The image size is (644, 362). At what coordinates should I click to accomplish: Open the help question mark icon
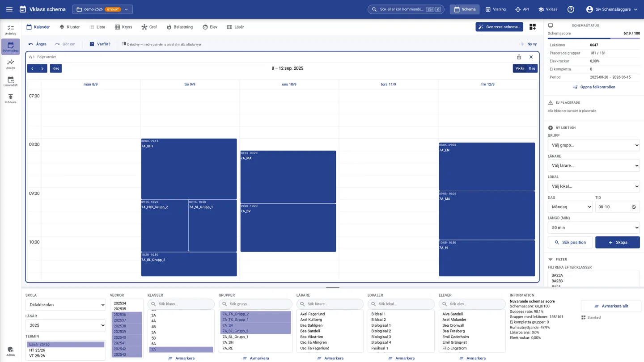coord(571,9)
